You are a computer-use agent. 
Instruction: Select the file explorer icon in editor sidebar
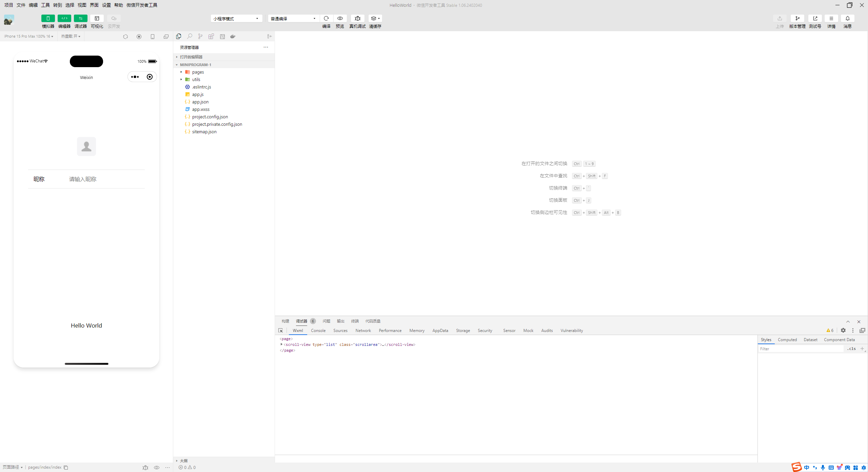(179, 36)
